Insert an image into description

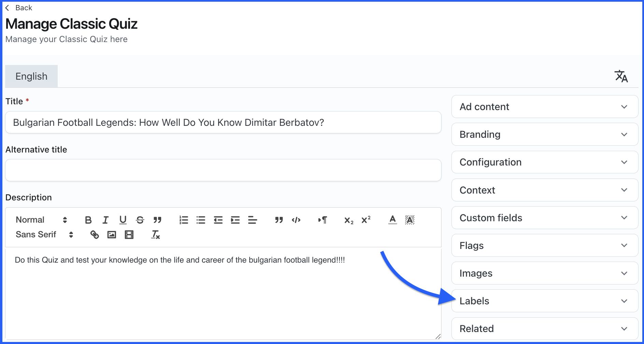112,235
